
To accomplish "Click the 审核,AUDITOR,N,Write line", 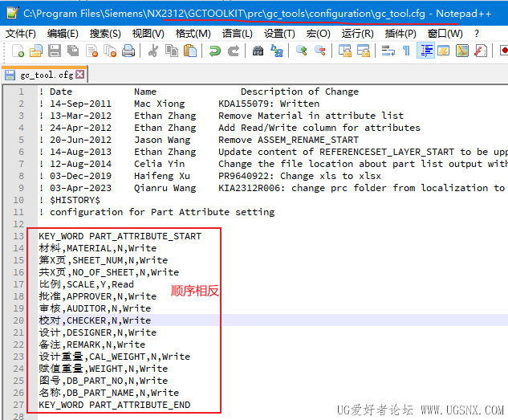I will 95,308.
